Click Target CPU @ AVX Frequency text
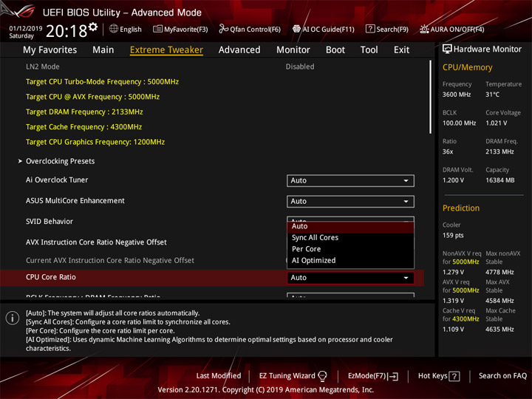Viewport: 532px width, 399px height. pyautogui.click(x=92, y=97)
